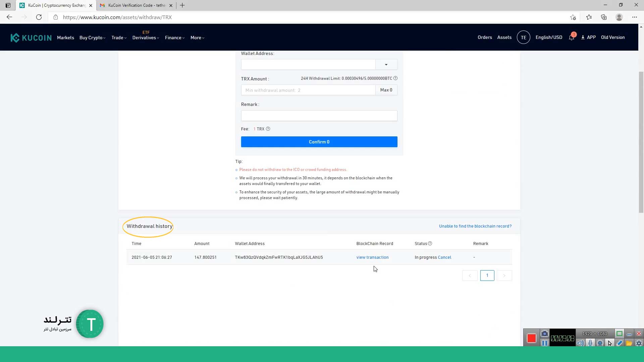
Task: Click the fee help question icon
Action: (x=268, y=129)
